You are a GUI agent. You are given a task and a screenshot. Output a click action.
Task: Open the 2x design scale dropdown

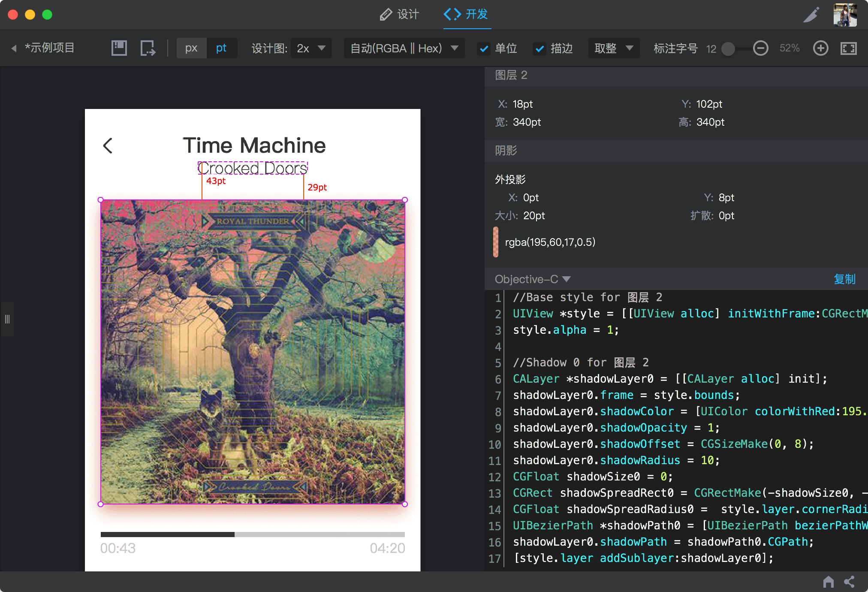[311, 48]
